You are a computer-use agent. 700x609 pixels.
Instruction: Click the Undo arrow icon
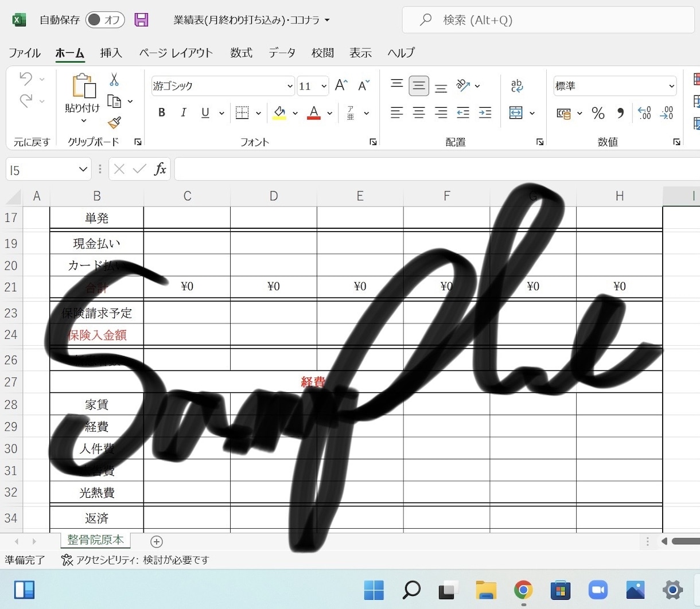point(26,78)
